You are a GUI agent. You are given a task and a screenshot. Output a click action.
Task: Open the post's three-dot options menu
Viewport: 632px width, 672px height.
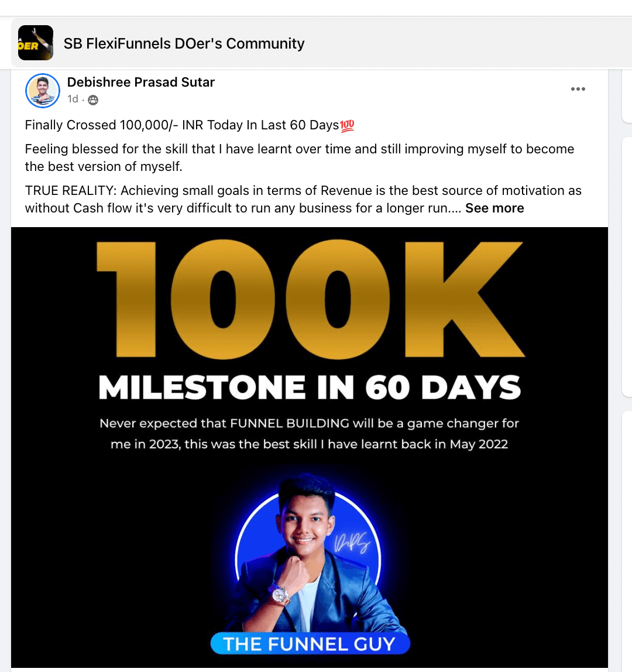click(578, 89)
